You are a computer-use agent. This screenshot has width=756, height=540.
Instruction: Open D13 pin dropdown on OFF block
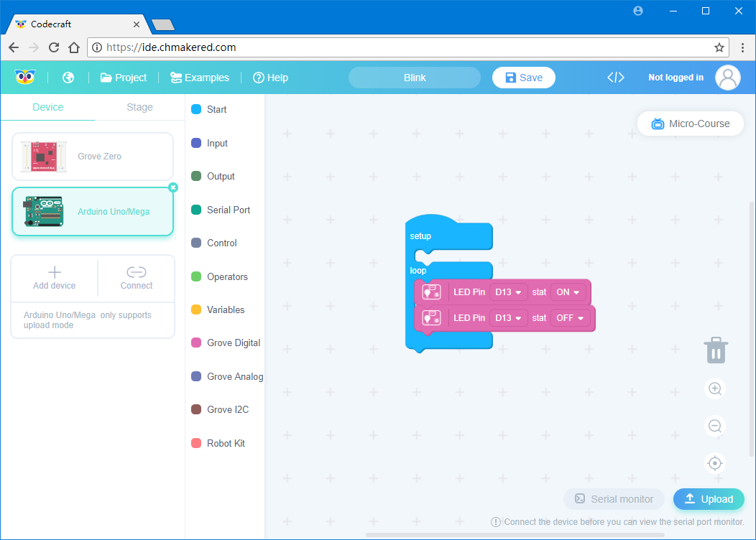pos(508,318)
